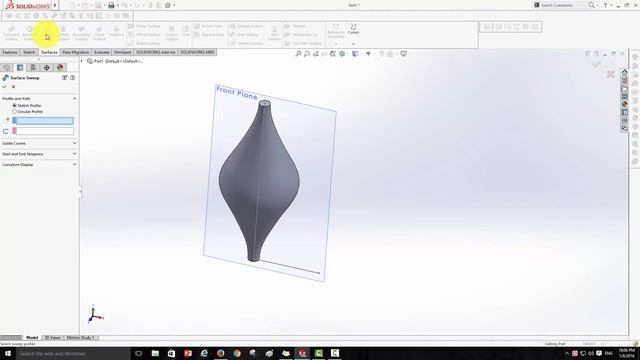
Task: Open Design Library in task pane
Action: tap(624, 81)
